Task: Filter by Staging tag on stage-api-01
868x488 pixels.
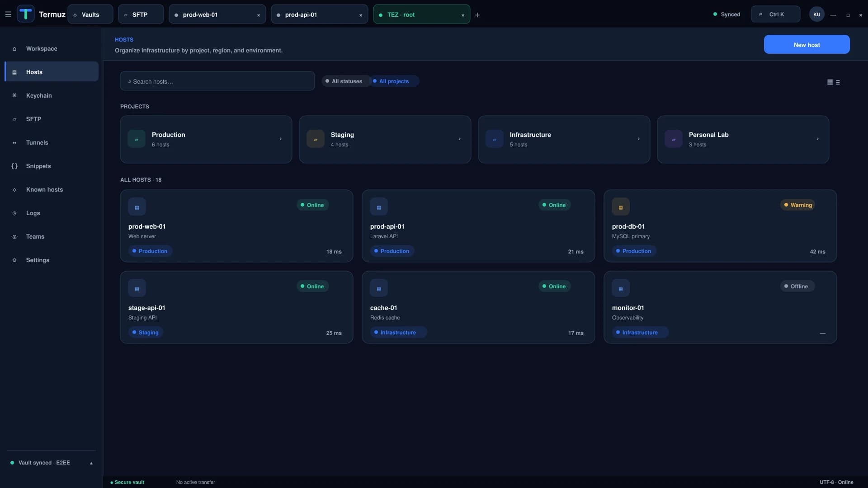Action: click(x=146, y=333)
